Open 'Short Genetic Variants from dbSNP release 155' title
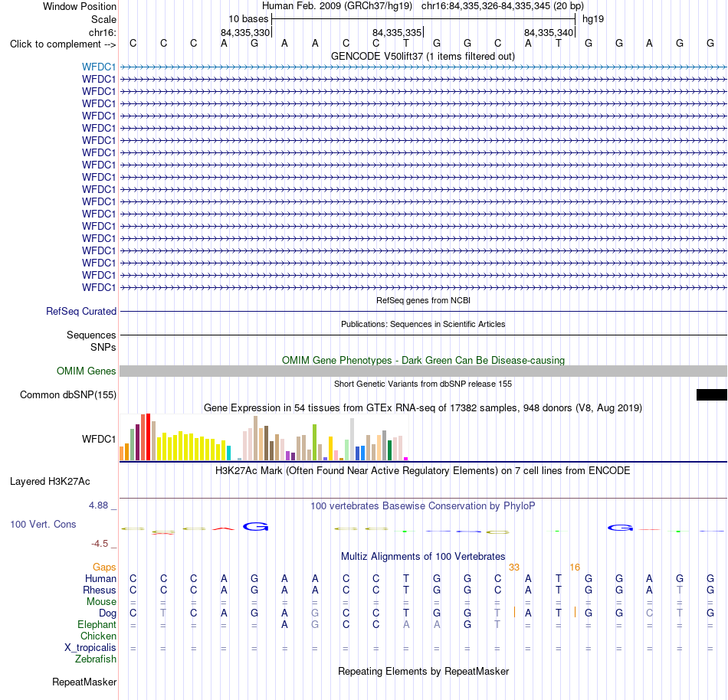728x700 pixels. click(423, 384)
